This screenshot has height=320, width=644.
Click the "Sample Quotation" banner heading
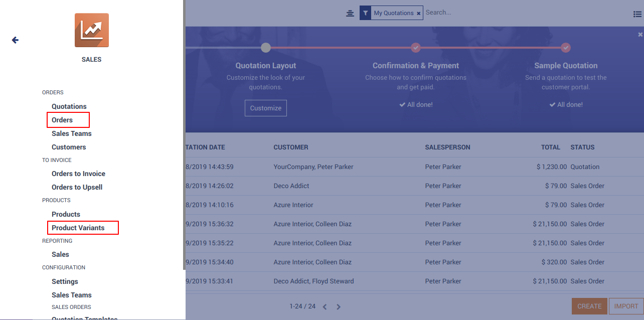pyautogui.click(x=566, y=66)
